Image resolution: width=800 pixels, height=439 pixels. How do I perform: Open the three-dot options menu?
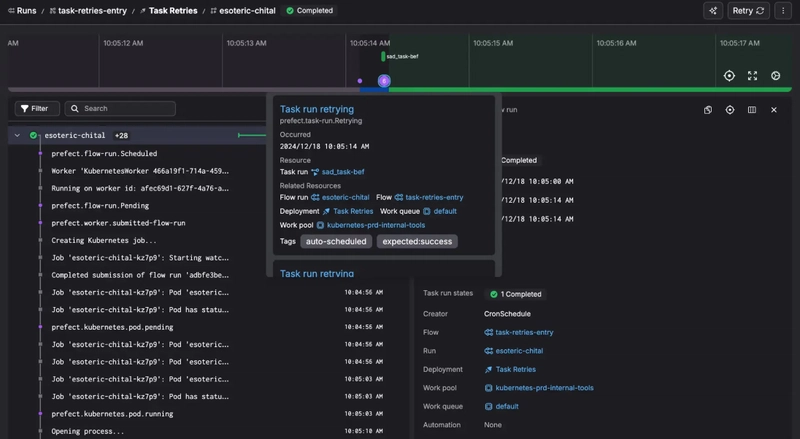783,11
